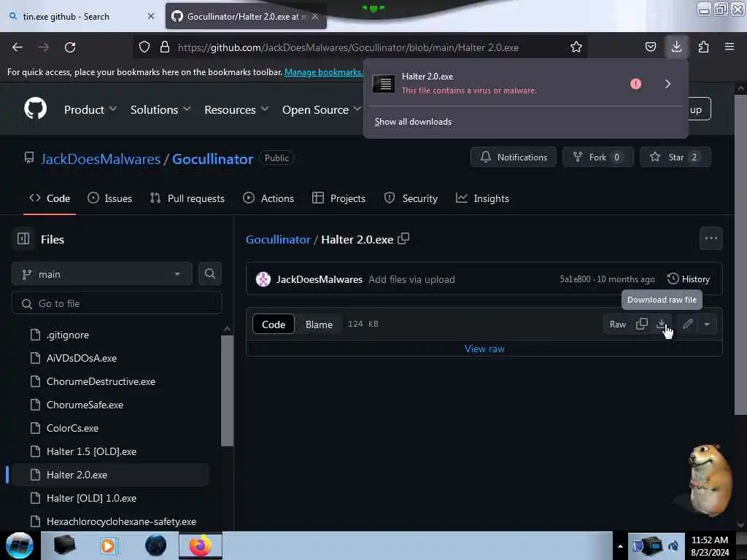Click Show all downloads
Viewport: 747px width, 560px height.
(x=413, y=122)
